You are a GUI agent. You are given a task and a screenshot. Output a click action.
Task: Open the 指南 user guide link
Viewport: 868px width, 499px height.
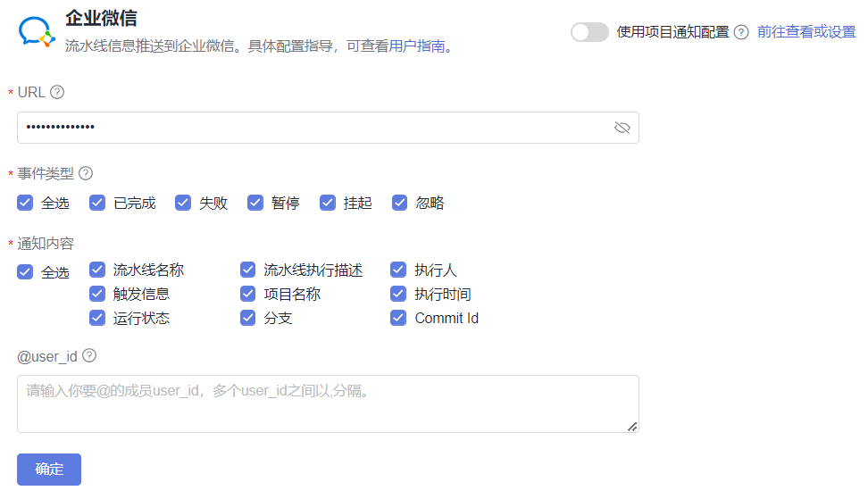(x=430, y=46)
